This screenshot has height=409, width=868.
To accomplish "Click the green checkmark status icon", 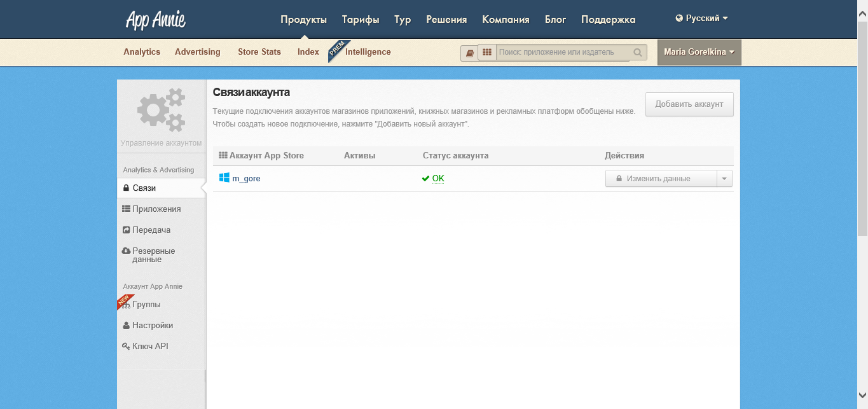I will [425, 179].
